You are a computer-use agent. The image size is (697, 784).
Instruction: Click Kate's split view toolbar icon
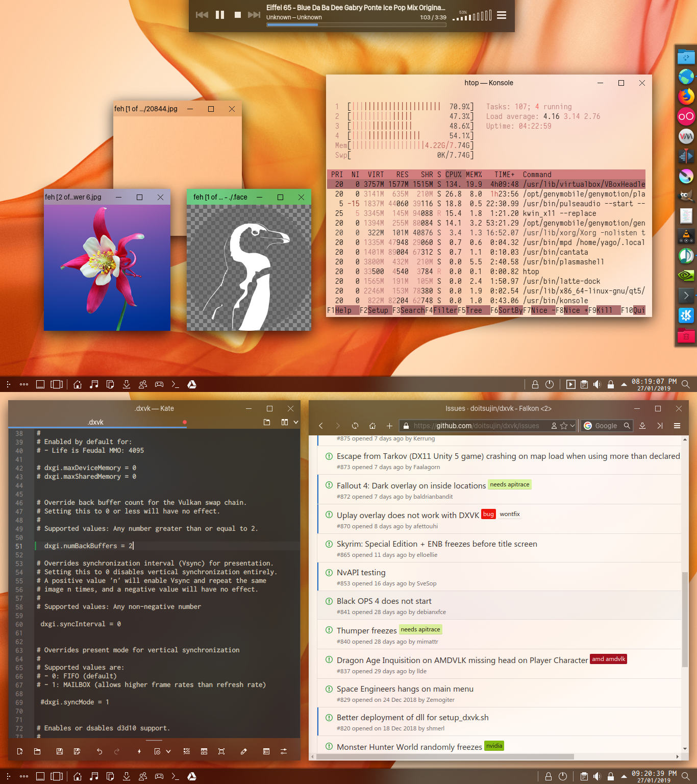204,751
